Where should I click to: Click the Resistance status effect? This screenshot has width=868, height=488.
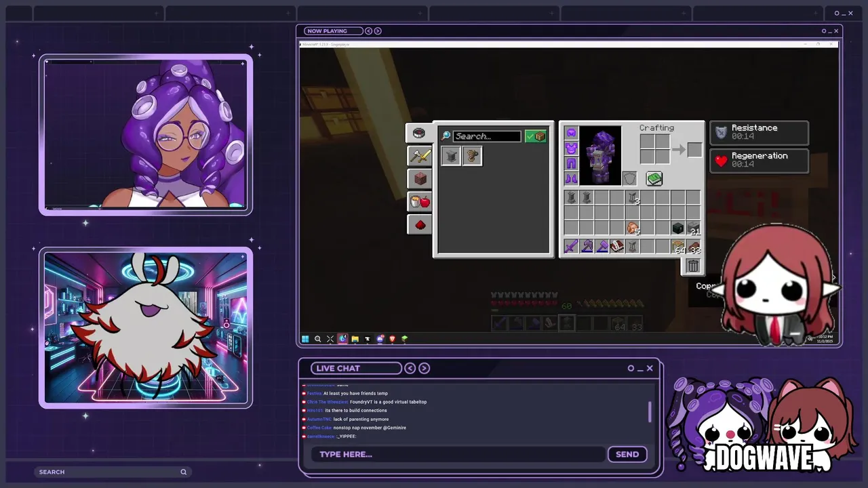pyautogui.click(x=759, y=132)
